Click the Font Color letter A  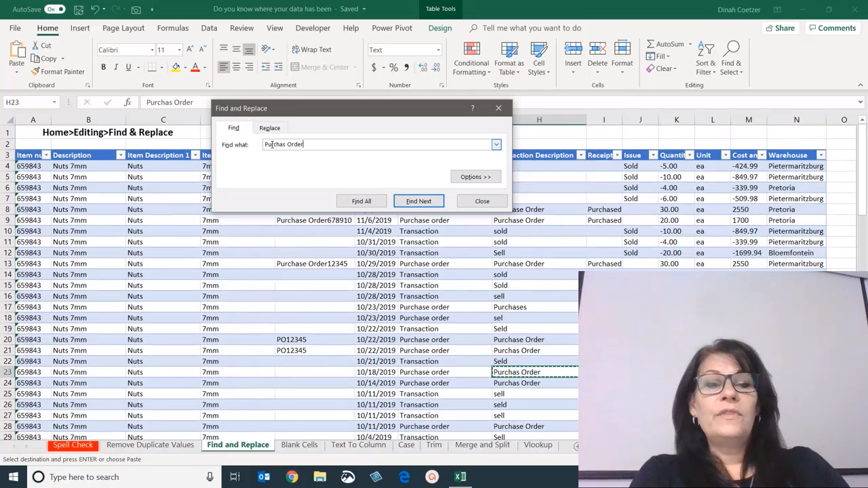coord(195,67)
